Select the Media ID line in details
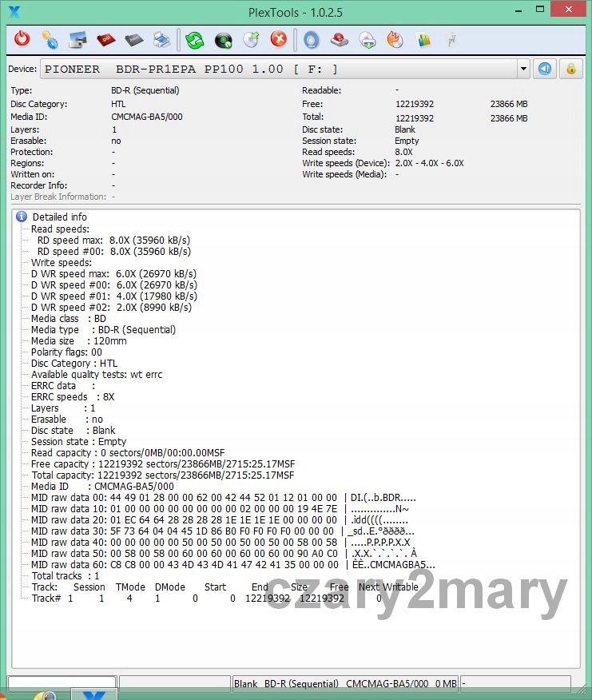The height and width of the screenshot is (700, 592). (102, 486)
